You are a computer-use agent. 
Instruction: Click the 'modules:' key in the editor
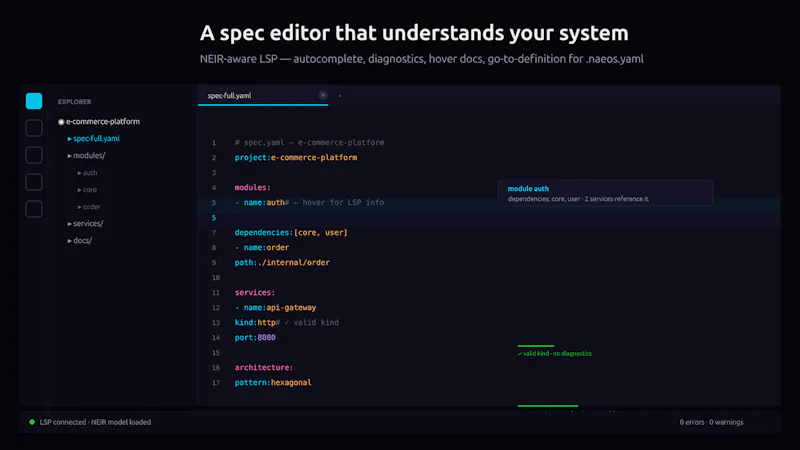[x=253, y=187]
